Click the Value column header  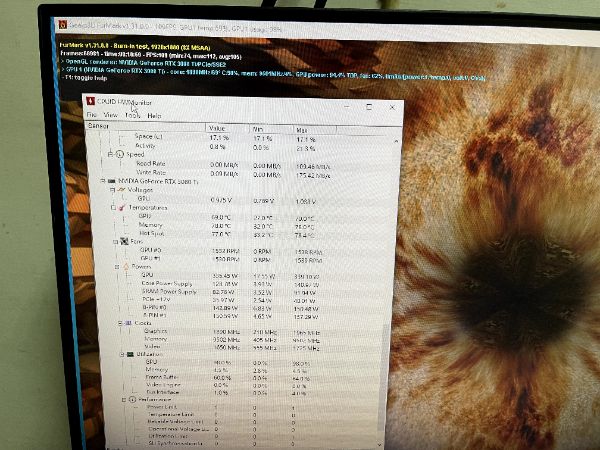point(228,128)
